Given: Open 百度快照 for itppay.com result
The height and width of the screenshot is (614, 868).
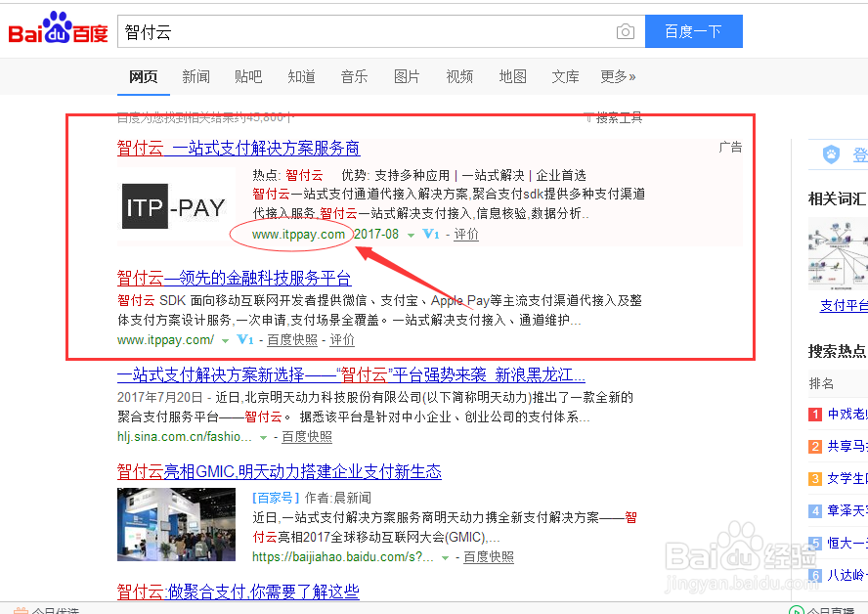Looking at the screenshot, I should tap(292, 340).
